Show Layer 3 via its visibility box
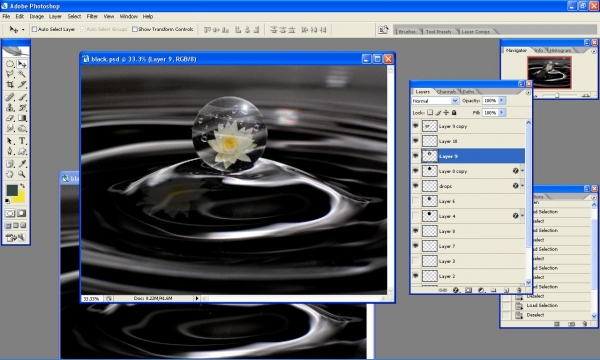Viewport: 600px width, 360px height. (416, 261)
